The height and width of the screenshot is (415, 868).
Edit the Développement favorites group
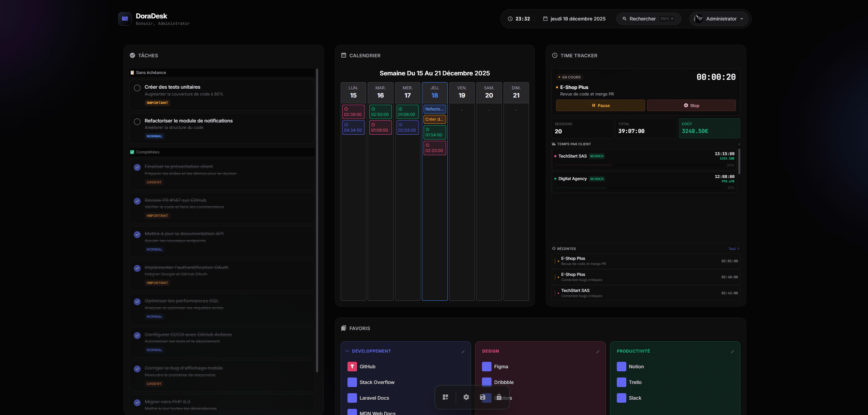coord(463,352)
